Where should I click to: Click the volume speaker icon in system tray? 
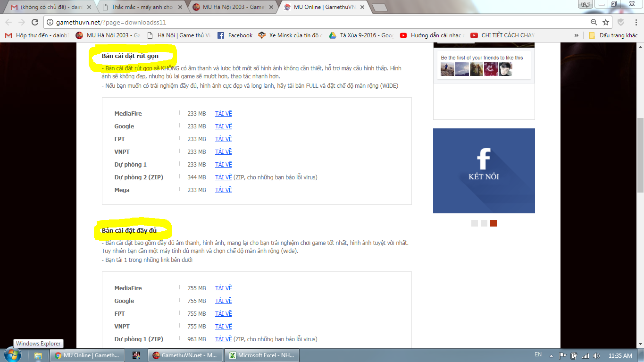[x=596, y=355]
